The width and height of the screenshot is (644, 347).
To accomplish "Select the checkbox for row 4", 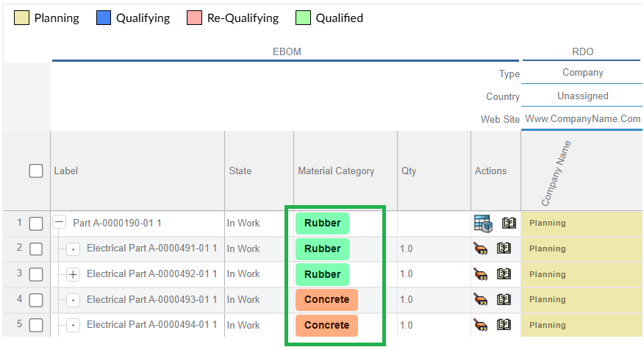I will [36, 300].
